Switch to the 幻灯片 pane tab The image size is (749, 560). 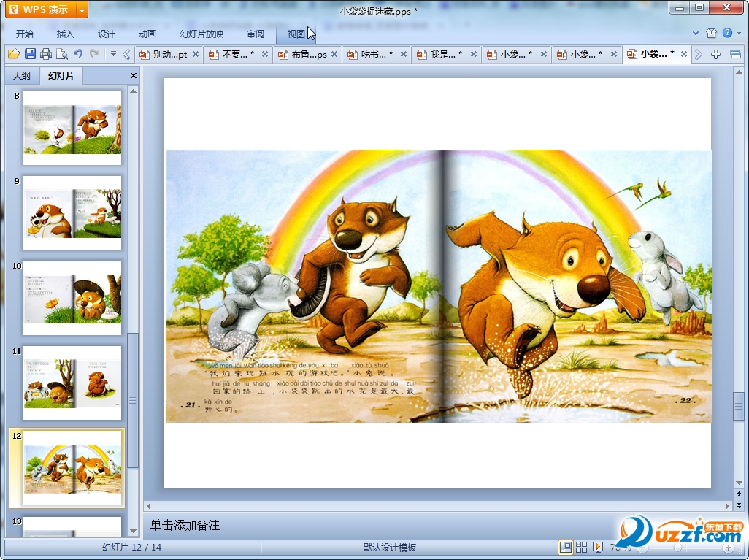pos(61,75)
